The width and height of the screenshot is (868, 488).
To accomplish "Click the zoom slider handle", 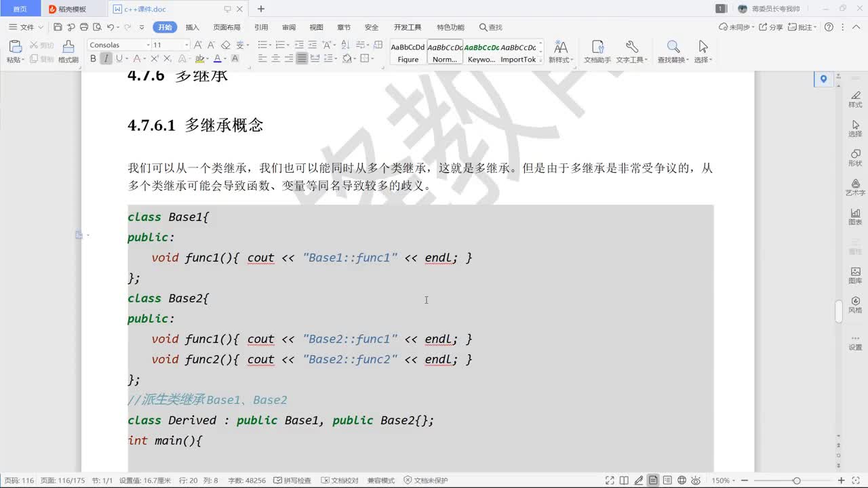I will click(x=797, y=481).
